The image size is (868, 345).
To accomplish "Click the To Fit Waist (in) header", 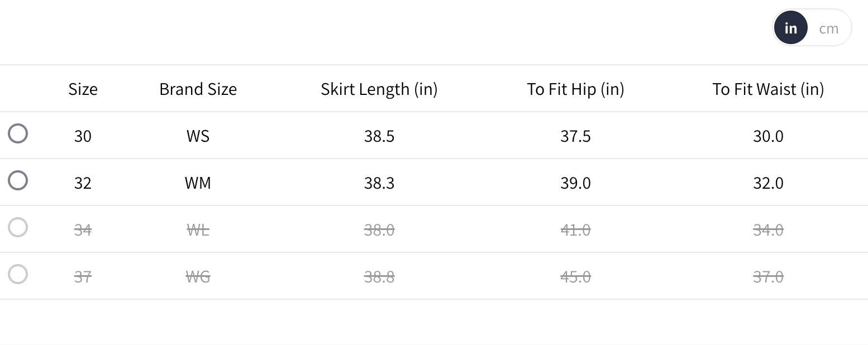I will coord(768,89).
